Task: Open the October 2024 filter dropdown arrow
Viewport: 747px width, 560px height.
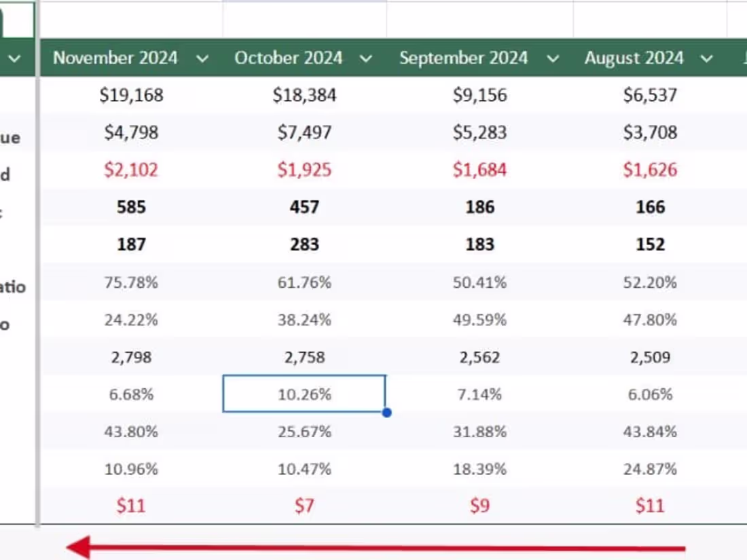Action: 365,58
